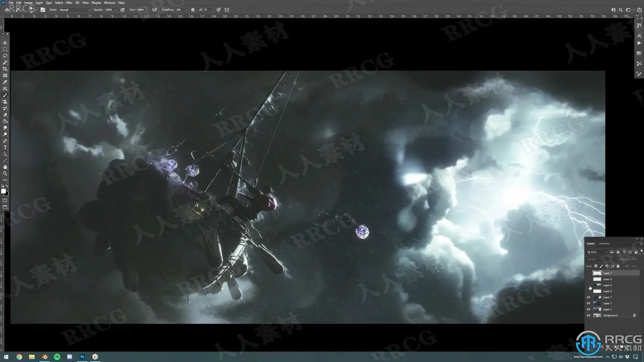The image size is (644, 362).
Task: Hide the Background layer eye icon
Action: pos(588,315)
